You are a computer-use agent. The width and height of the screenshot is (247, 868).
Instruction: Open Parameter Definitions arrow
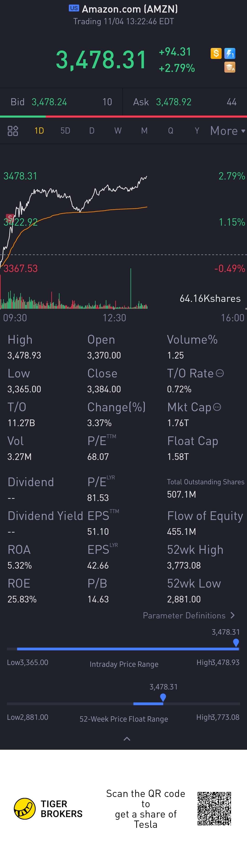click(232, 615)
